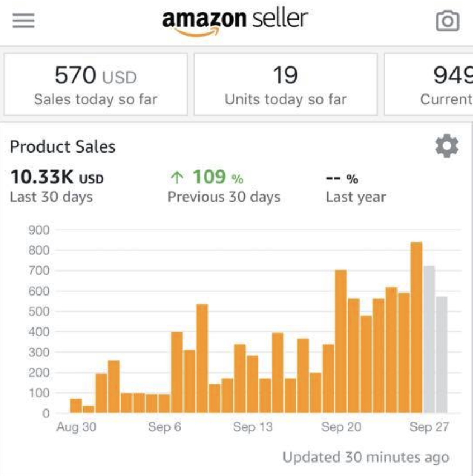Tap the Sep 6 axis label

tap(164, 427)
